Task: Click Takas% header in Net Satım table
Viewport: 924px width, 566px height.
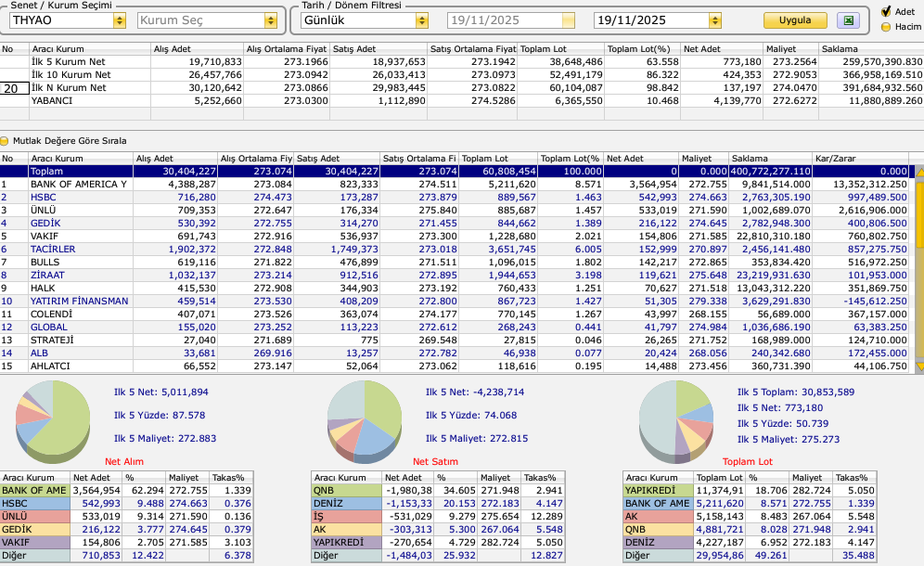Action: (x=543, y=478)
